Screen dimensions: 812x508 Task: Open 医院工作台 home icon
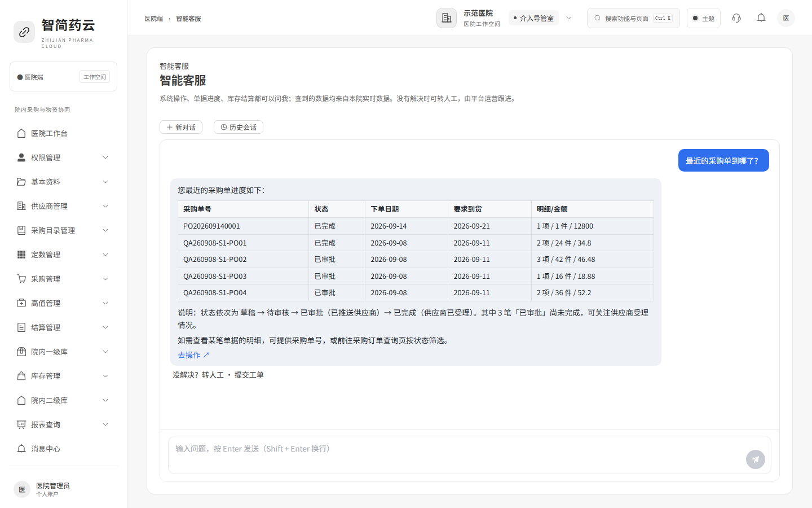coord(21,133)
